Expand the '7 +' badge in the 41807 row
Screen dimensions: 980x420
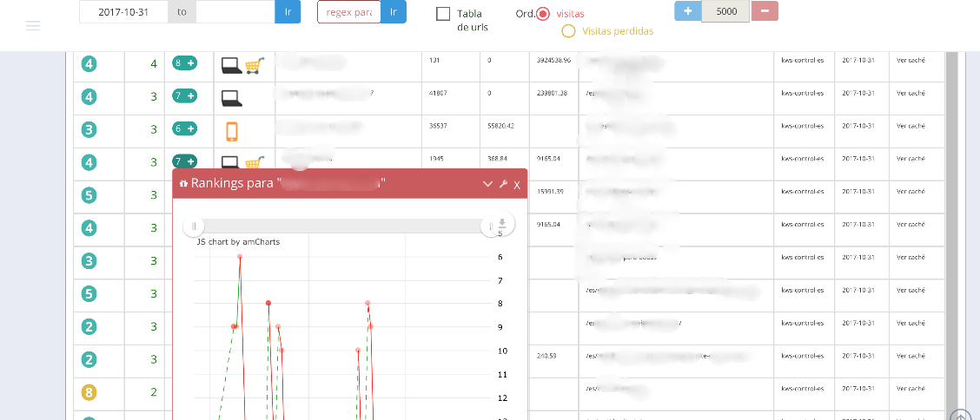[x=184, y=95]
